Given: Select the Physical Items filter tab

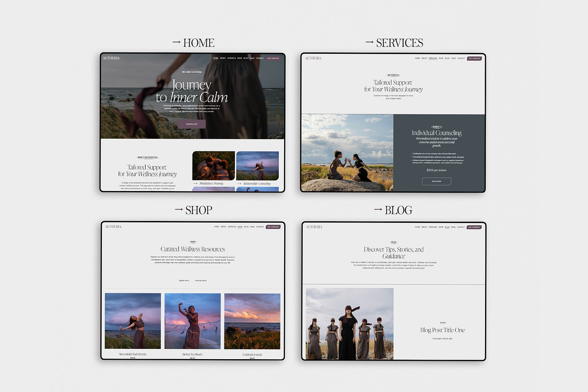Looking at the screenshot, I should pyautogui.click(x=201, y=281).
